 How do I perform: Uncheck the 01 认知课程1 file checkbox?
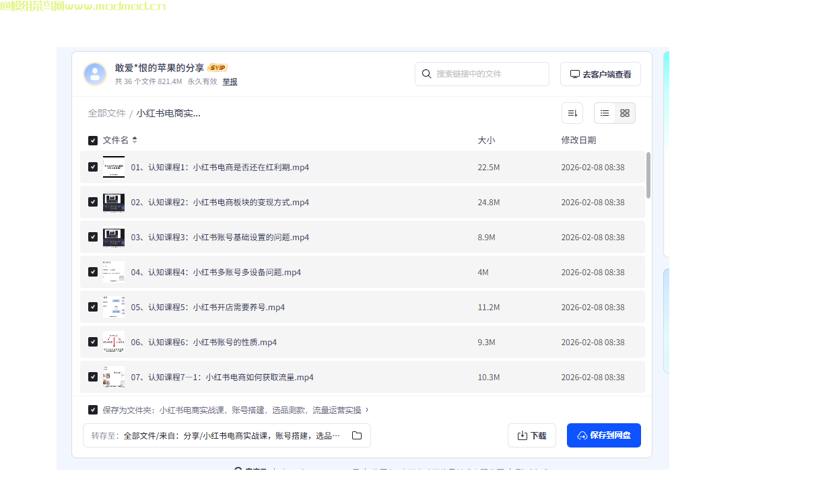93,167
